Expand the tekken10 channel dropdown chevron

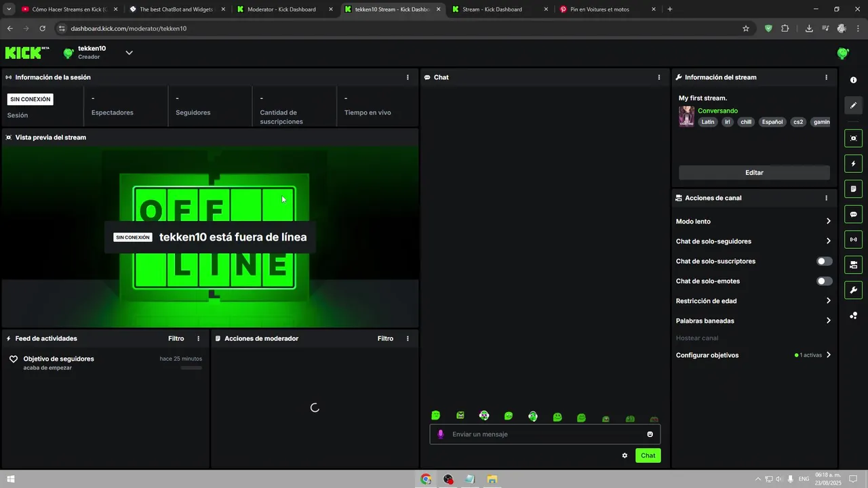pos(129,53)
